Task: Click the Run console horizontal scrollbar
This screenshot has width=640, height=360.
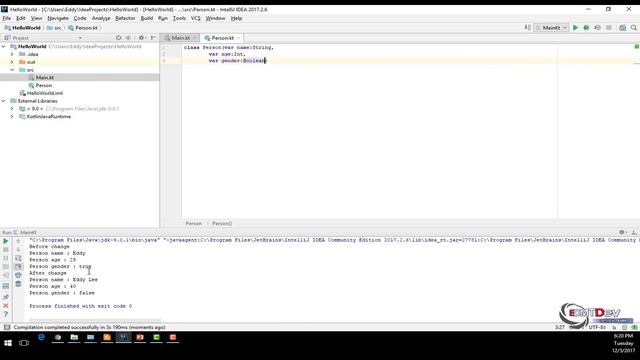Action: 95,320
